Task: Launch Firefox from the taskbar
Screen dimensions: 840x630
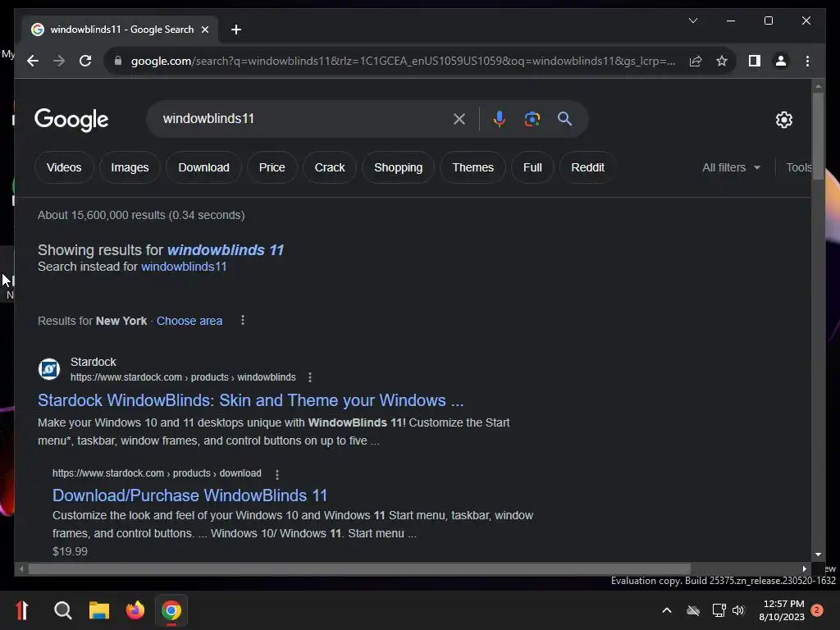Action: click(135, 610)
